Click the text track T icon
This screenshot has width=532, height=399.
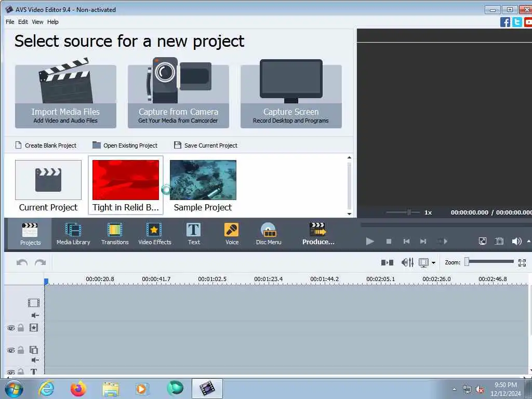pyautogui.click(x=34, y=371)
